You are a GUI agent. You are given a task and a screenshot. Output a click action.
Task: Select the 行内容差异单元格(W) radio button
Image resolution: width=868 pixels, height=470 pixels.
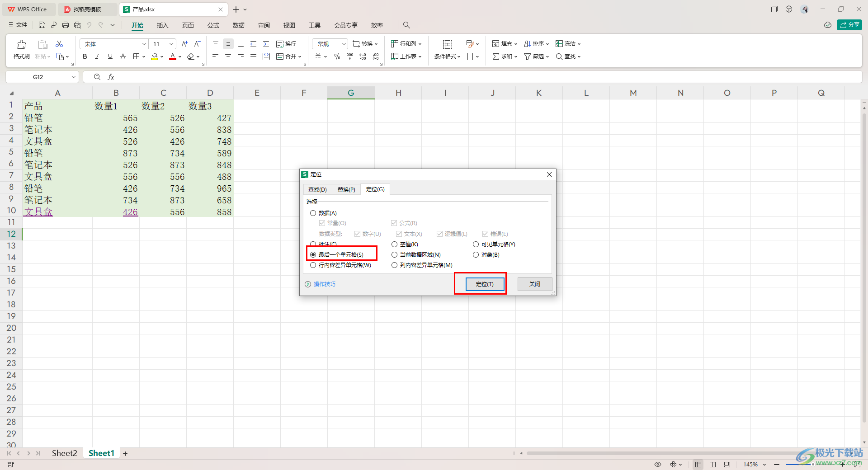[313, 265]
